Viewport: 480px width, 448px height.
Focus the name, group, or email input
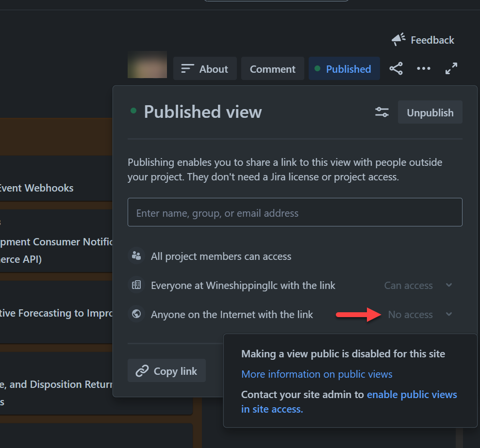tap(295, 212)
